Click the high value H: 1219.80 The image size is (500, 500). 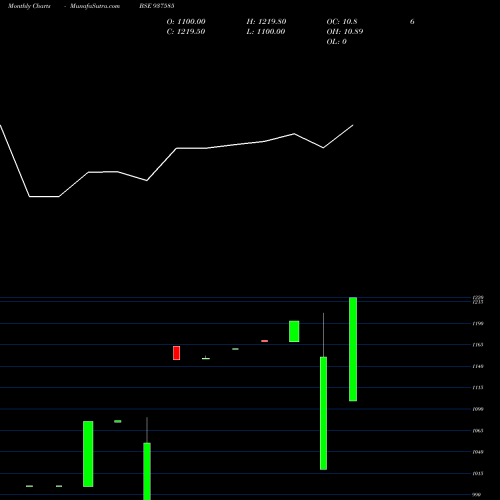(x=266, y=22)
